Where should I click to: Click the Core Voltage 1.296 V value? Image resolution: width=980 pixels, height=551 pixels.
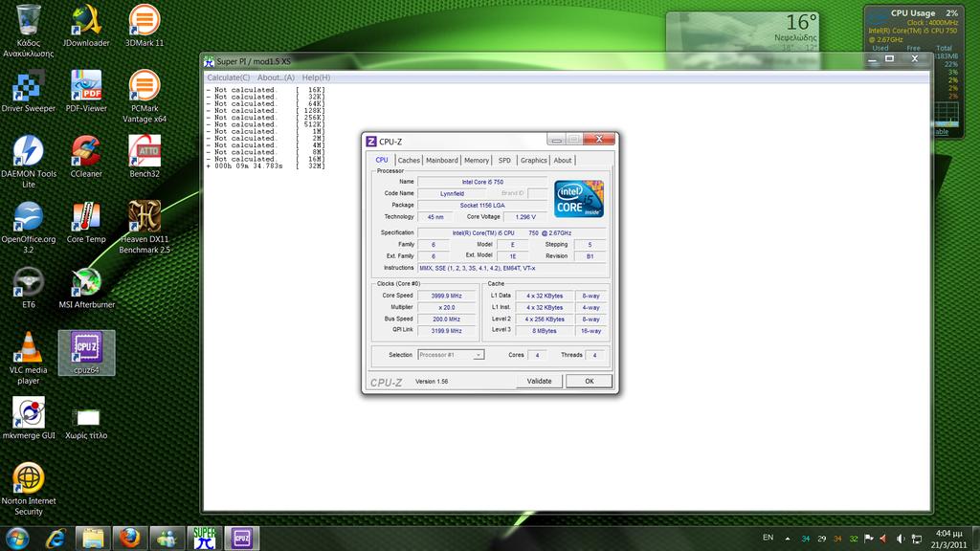pyautogui.click(x=525, y=217)
